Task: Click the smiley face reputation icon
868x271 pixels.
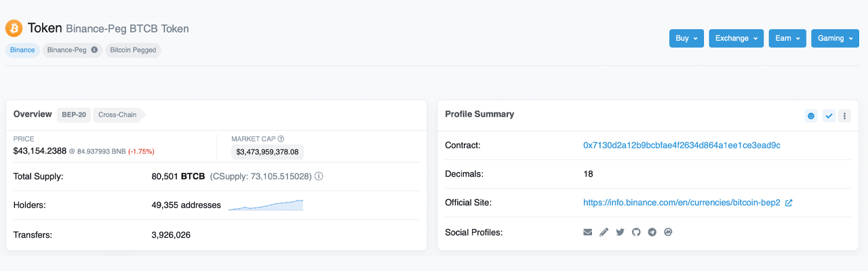Action: (x=811, y=116)
